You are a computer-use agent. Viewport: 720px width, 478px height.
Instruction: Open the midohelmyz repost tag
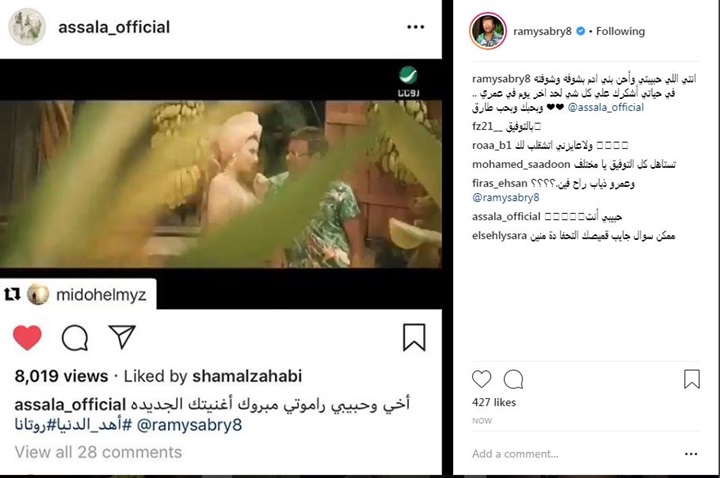101,295
